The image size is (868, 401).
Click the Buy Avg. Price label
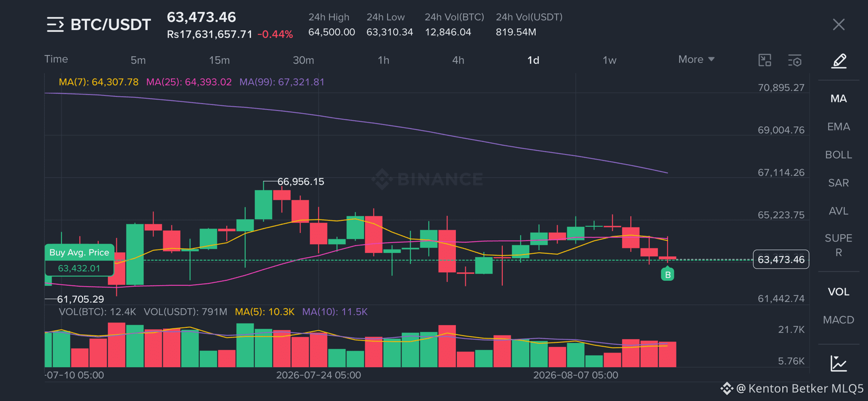click(x=79, y=252)
